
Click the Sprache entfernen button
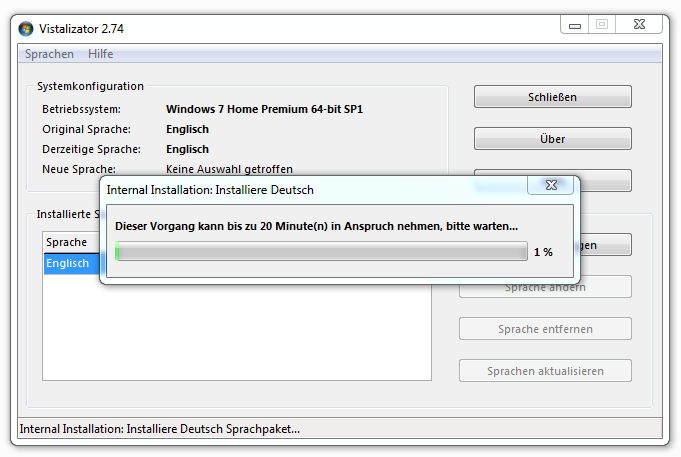[x=545, y=329]
